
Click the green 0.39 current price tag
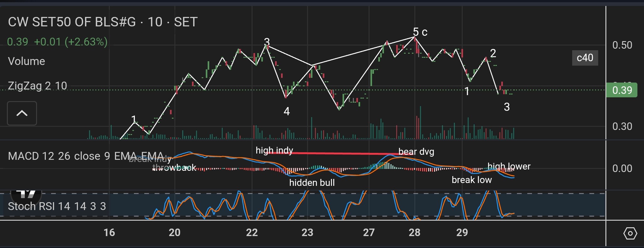622,90
